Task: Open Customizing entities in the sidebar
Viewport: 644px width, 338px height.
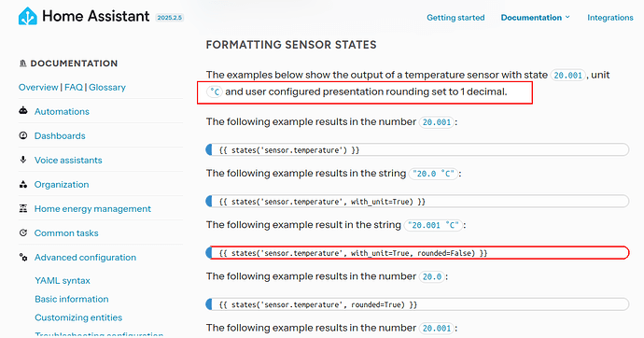Action: 78,317
